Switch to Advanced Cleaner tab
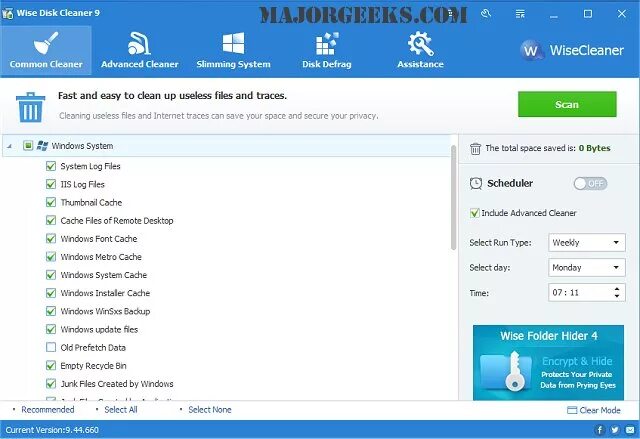 tap(140, 51)
